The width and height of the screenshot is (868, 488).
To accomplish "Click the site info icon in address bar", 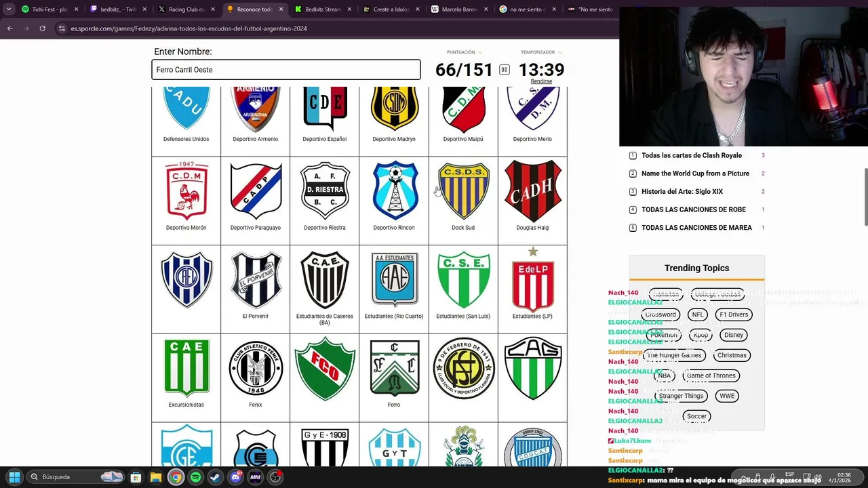I will tap(62, 28).
